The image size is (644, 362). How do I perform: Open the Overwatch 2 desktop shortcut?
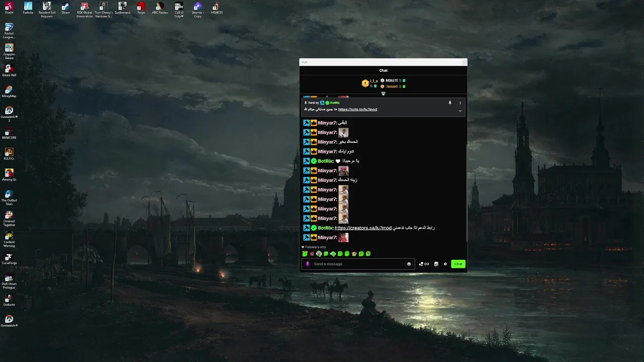pos(9,114)
